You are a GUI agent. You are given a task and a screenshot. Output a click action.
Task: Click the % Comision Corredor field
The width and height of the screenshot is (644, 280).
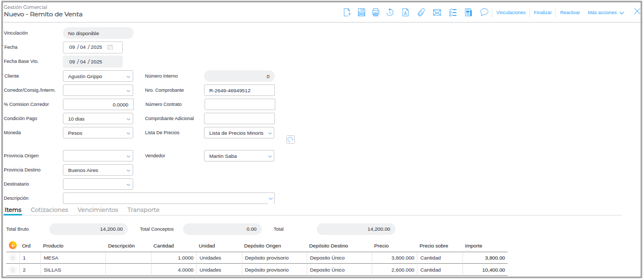[x=98, y=105]
